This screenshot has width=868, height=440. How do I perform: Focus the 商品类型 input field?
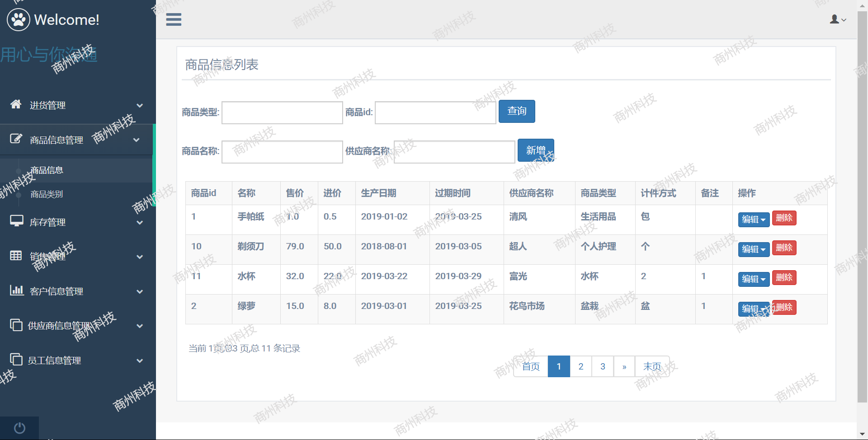click(x=282, y=112)
